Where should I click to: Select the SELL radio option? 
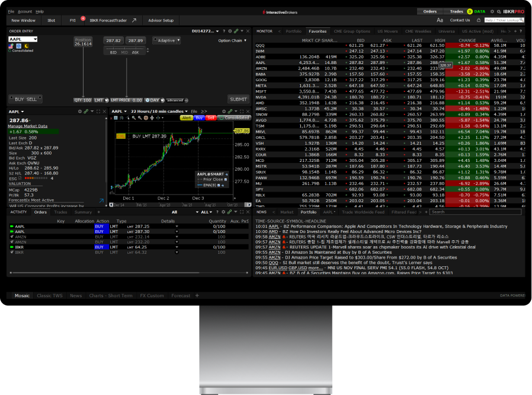click(x=40, y=97)
